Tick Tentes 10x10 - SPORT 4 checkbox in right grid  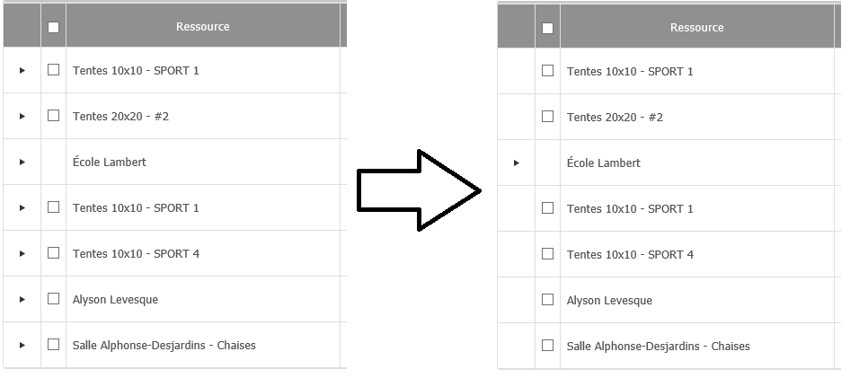pos(548,254)
